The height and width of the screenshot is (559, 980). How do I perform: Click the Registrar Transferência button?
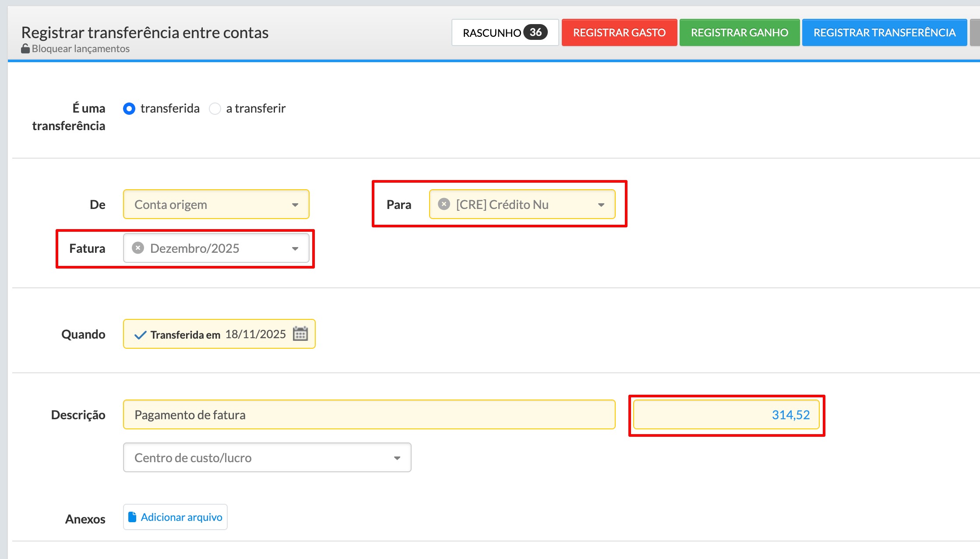[884, 33]
